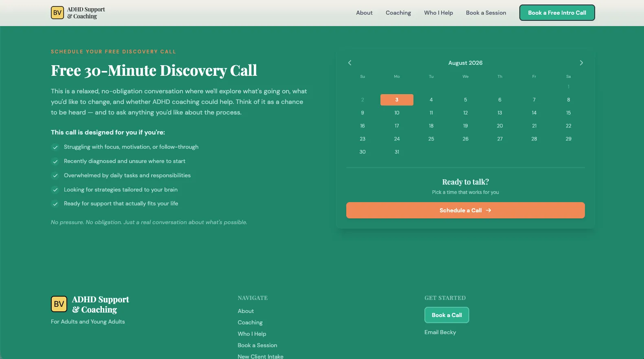The width and height of the screenshot is (644, 359).
Task: Select August 29 in the calendar
Action: click(x=569, y=139)
